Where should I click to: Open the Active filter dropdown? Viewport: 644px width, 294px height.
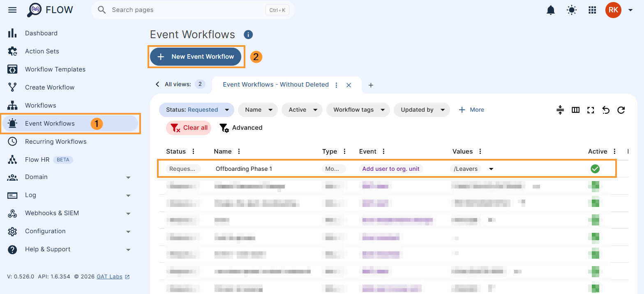tap(302, 110)
